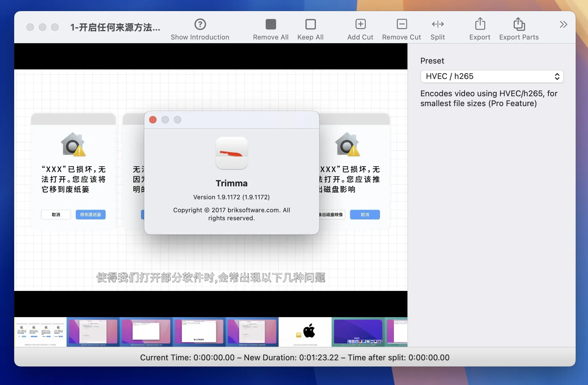Select the first timeline thumbnail with four dialogs

pyautogui.click(x=40, y=332)
